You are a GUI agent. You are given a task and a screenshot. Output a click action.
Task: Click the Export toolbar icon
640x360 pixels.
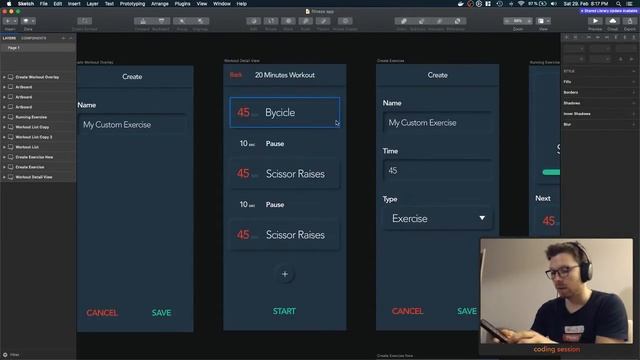point(630,21)
